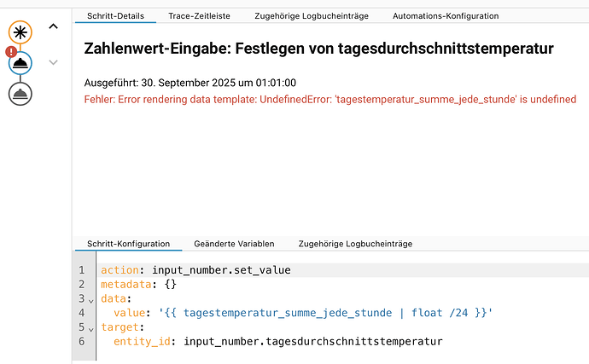589x364 pixels.
Task: Select the blue action node with error
Action: (x=20, y=63)
